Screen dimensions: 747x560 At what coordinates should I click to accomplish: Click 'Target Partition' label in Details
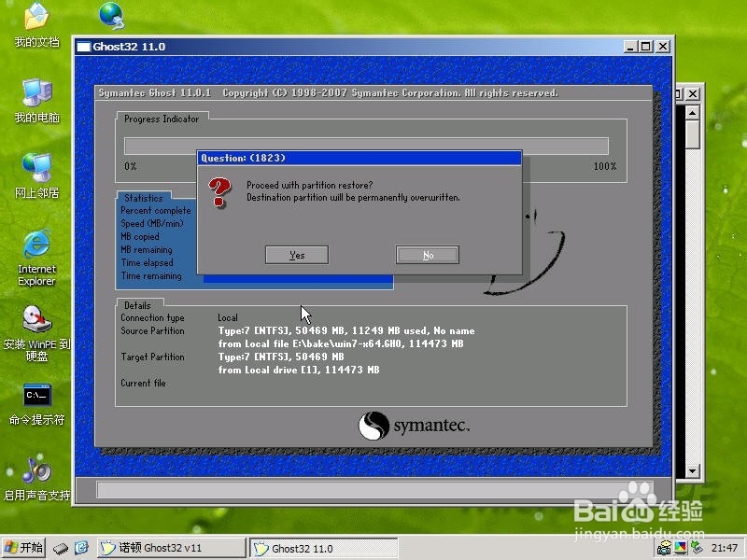tap(152, 357)
